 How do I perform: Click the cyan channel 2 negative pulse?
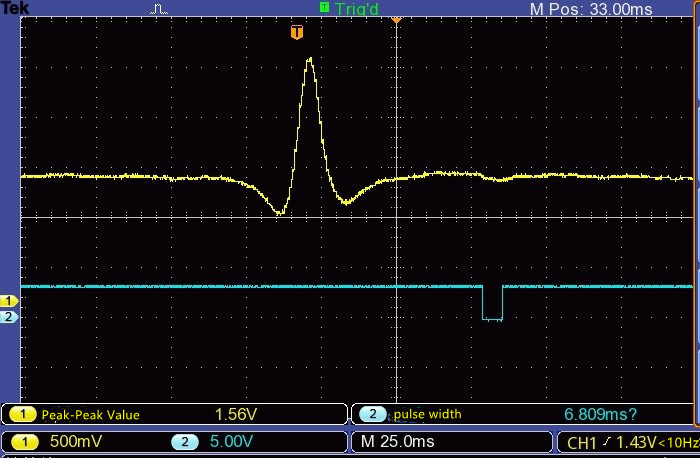(x=492, y=303)
